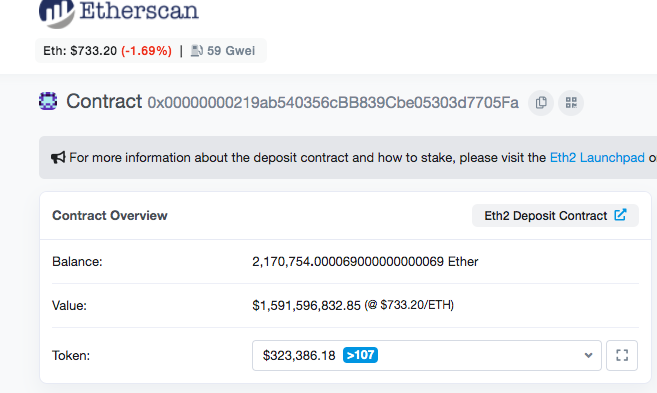Screen dimensions: 657x393
Task: Show the address QR code
Action: [x=571, y=103]
